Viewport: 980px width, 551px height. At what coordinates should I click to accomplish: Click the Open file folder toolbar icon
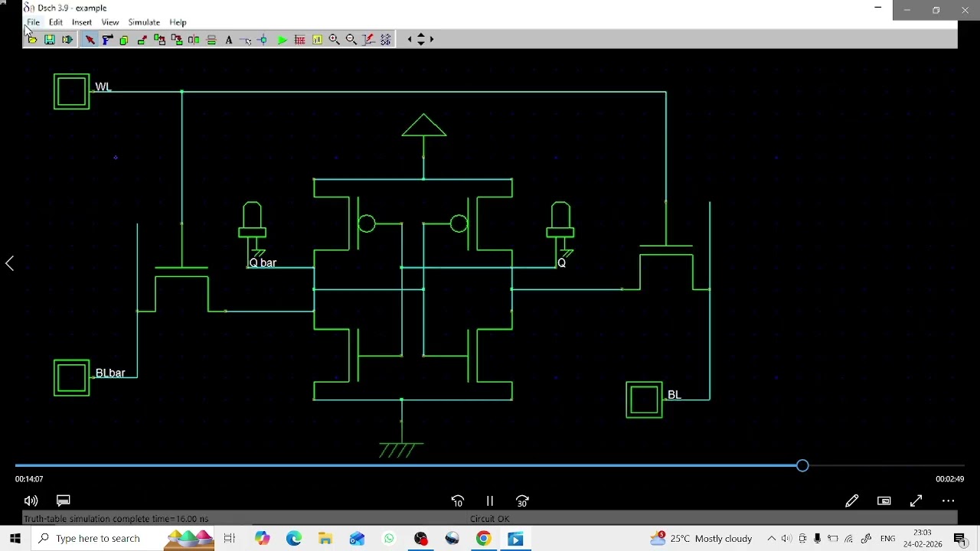(x=31, y=39)
